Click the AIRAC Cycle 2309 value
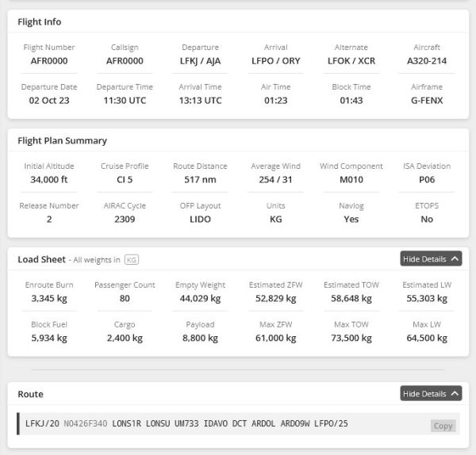Screen dimensions: 476x455 tap(125, 219)
